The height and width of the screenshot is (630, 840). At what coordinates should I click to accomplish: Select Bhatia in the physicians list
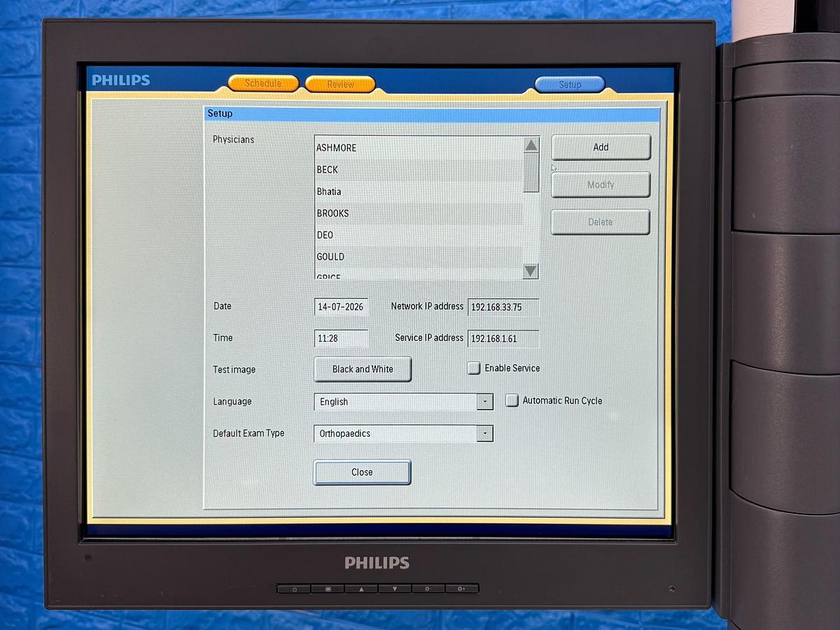tap(418, 191)
